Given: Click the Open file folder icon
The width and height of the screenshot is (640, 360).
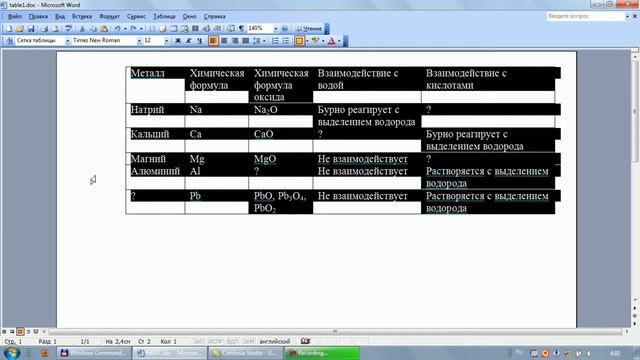Looking at the screenshot, I should tap(20, 29).
